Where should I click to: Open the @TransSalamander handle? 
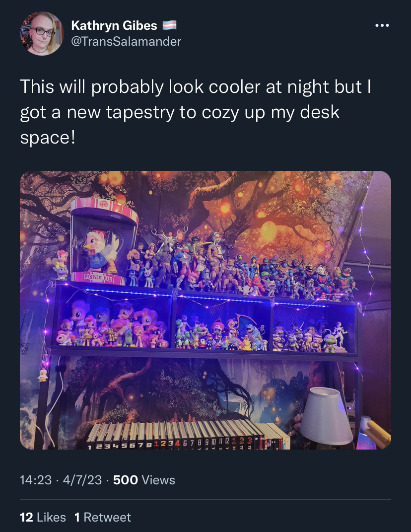tap(126, 41)
